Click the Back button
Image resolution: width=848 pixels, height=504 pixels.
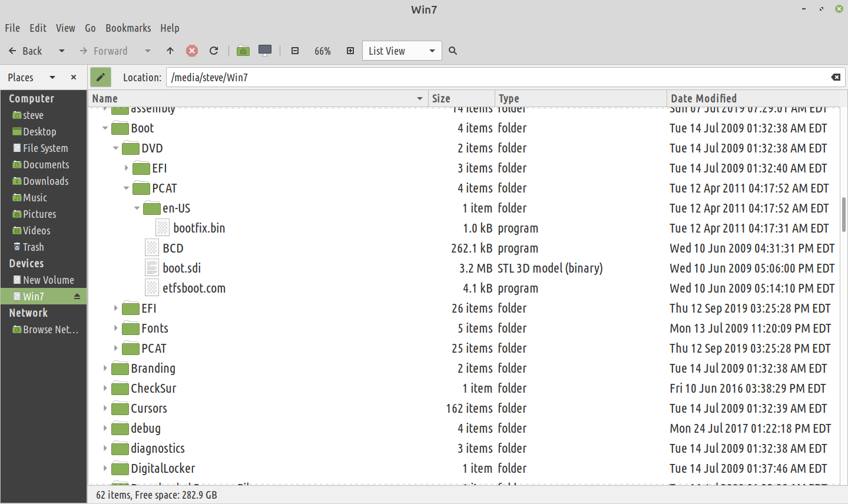[x=26, y=51]
